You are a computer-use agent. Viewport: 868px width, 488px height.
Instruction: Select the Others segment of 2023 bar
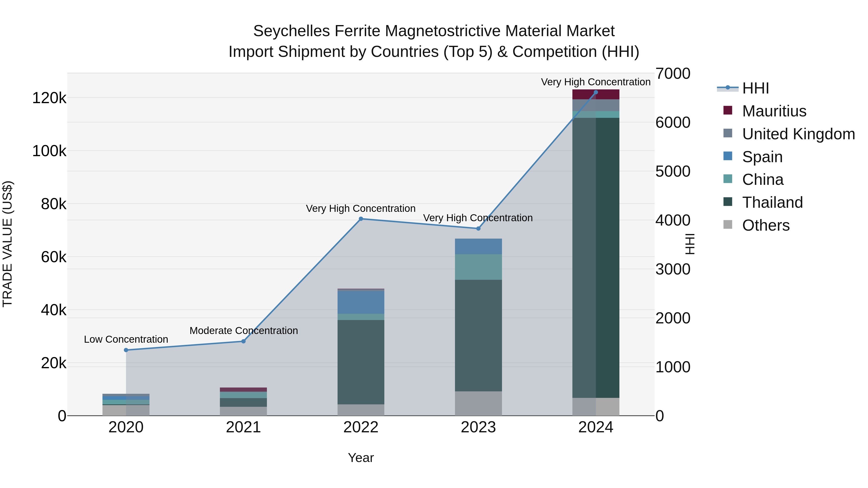coord(478,403)
